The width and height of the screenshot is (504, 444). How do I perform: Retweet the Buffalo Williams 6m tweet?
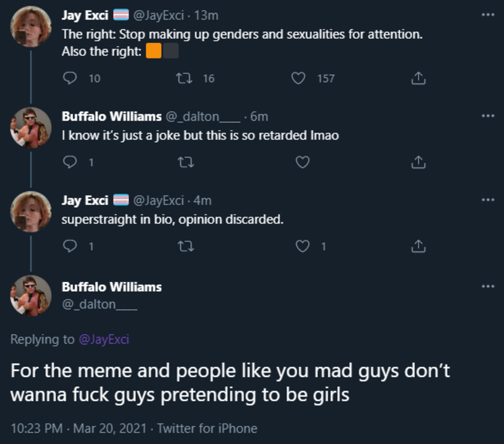186,162
